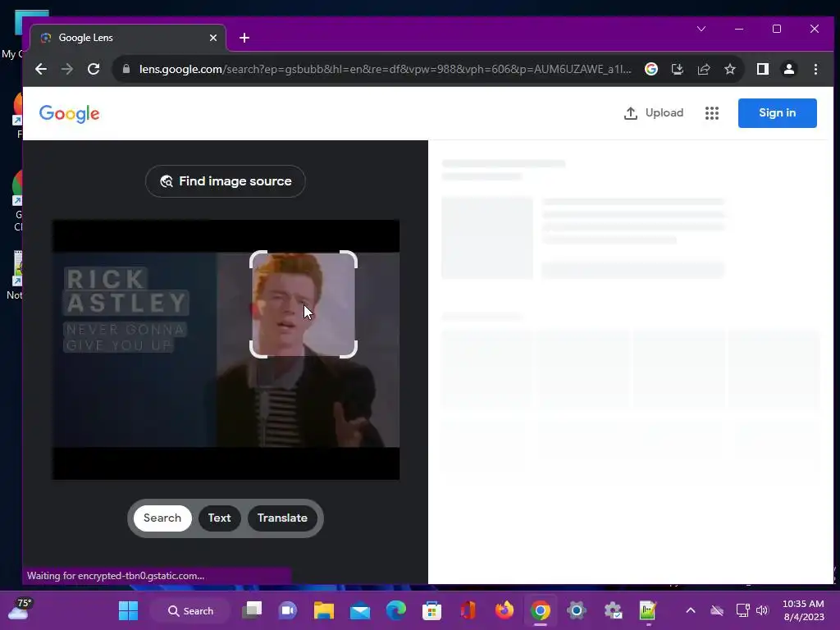Open the volume tray icon
The height and width of the screenshot is (630, 840).
pyautogui.click(x=762, y=610)
